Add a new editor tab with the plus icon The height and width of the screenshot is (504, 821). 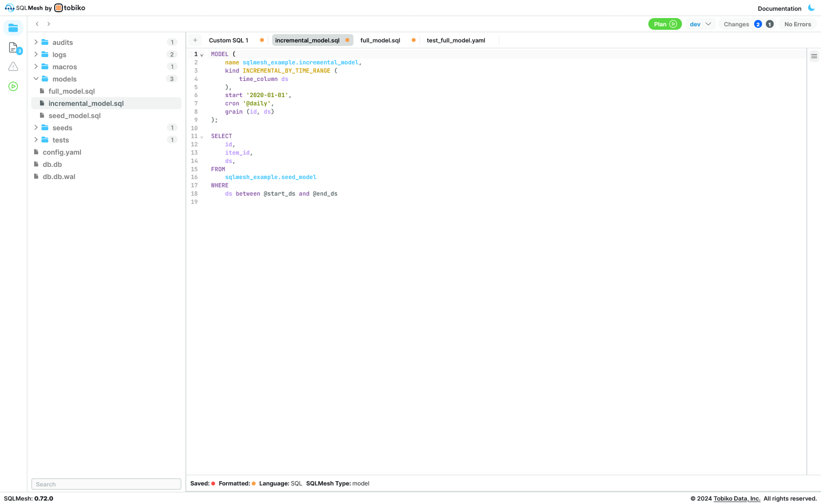pyautogui.click(x=196, y=40)
